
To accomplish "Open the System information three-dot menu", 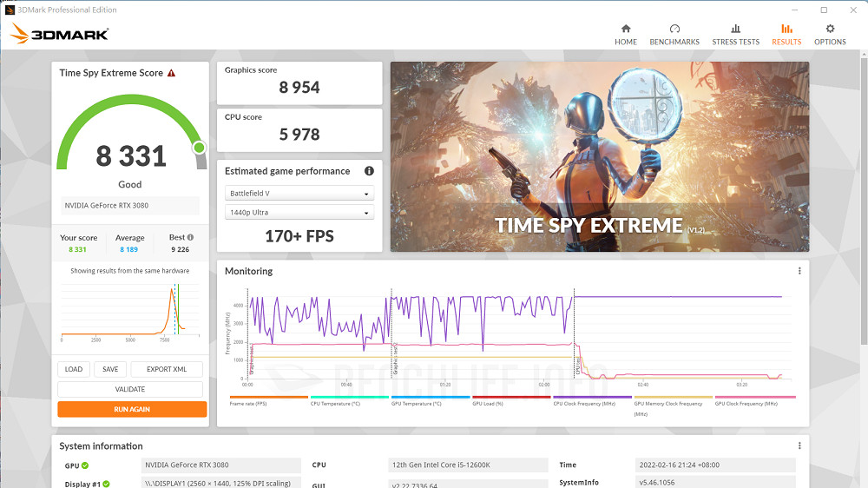I will click(799, 446).
